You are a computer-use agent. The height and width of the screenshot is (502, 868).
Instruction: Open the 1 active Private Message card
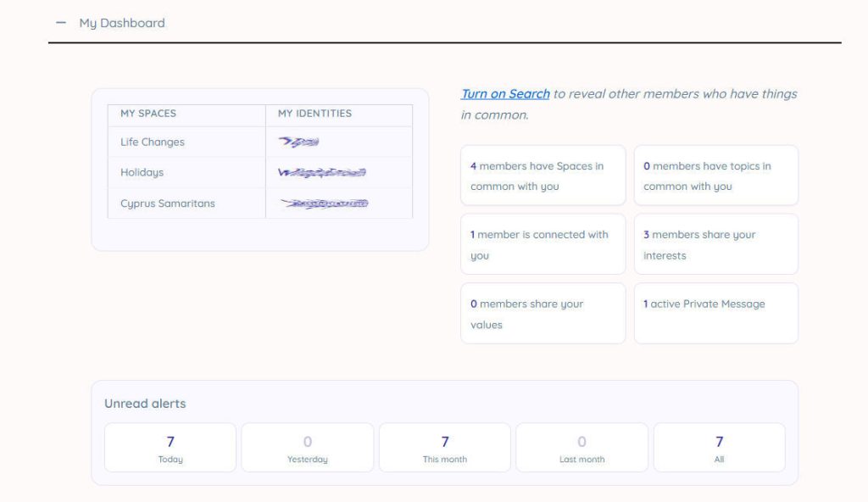[x=715, y=314]
